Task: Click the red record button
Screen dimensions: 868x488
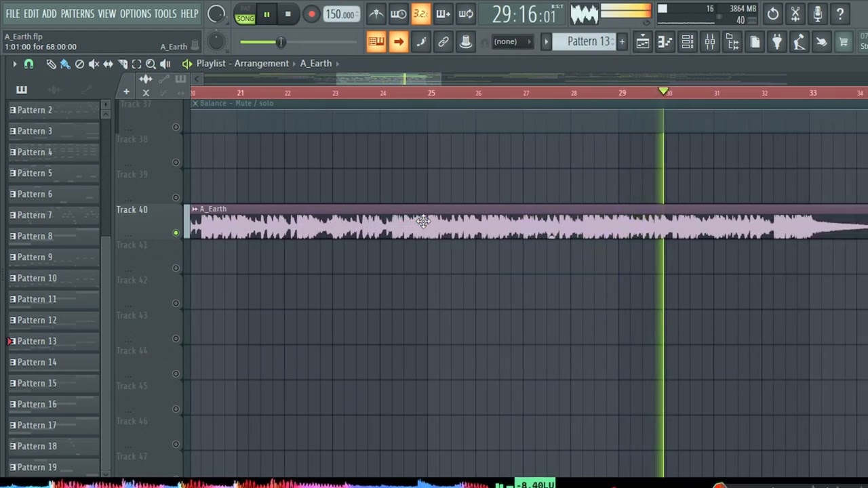Action: pos(311,14)
